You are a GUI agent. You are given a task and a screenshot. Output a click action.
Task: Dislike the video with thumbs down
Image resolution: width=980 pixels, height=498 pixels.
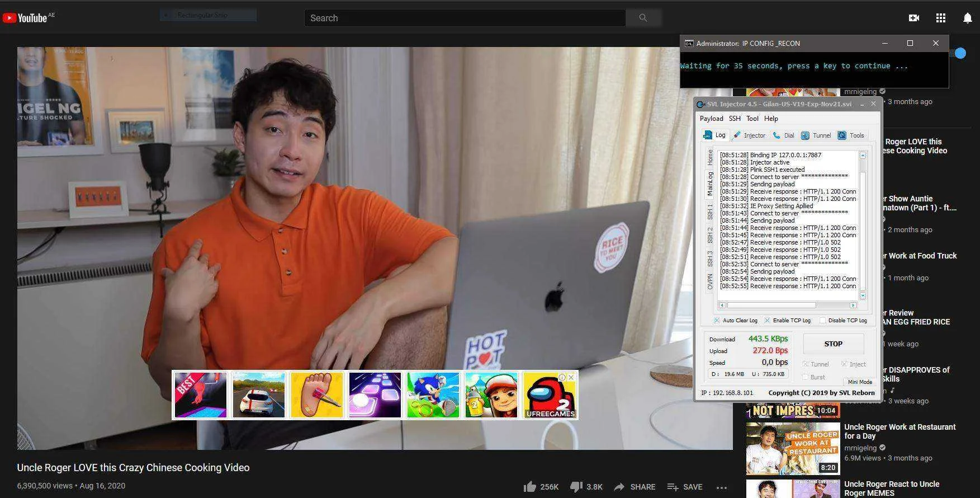pos(576,487)
